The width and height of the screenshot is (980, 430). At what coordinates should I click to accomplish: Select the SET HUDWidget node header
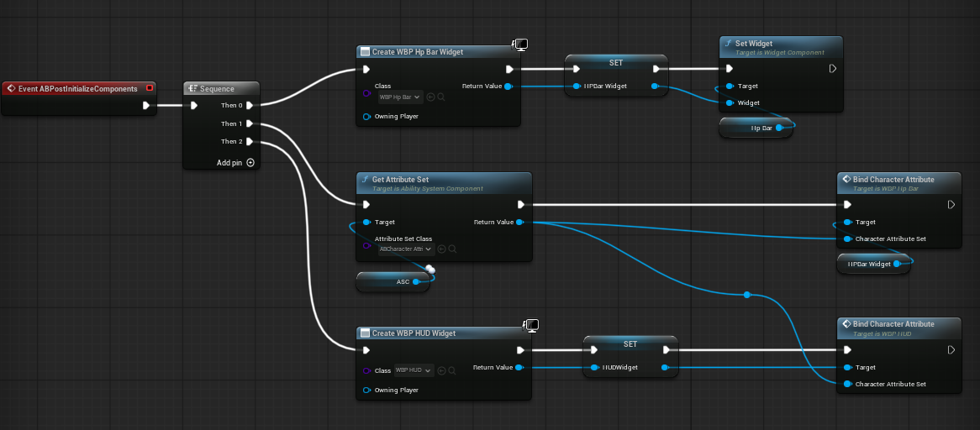tap(630, 343)
